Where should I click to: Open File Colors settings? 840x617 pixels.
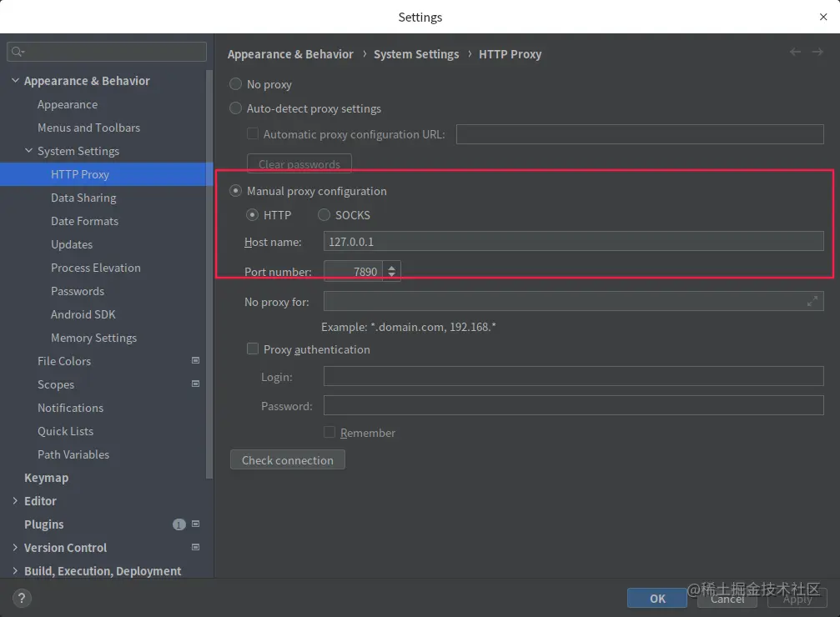[64, 361]
